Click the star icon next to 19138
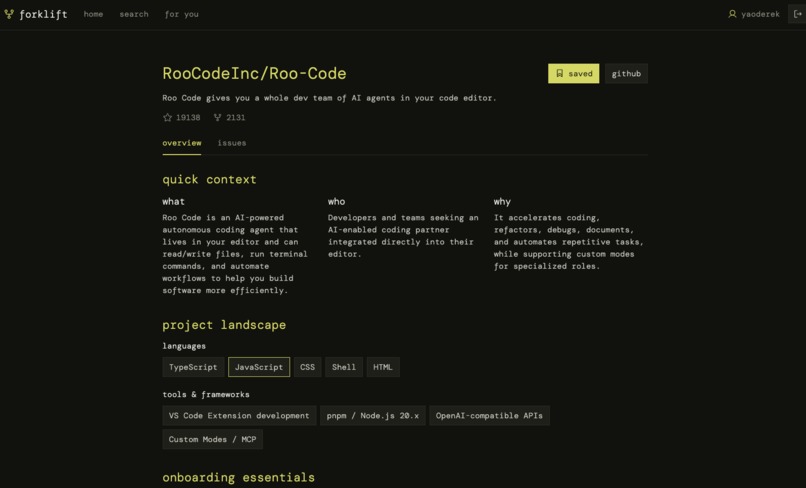 pyautogui.click(x=167, y=118)
